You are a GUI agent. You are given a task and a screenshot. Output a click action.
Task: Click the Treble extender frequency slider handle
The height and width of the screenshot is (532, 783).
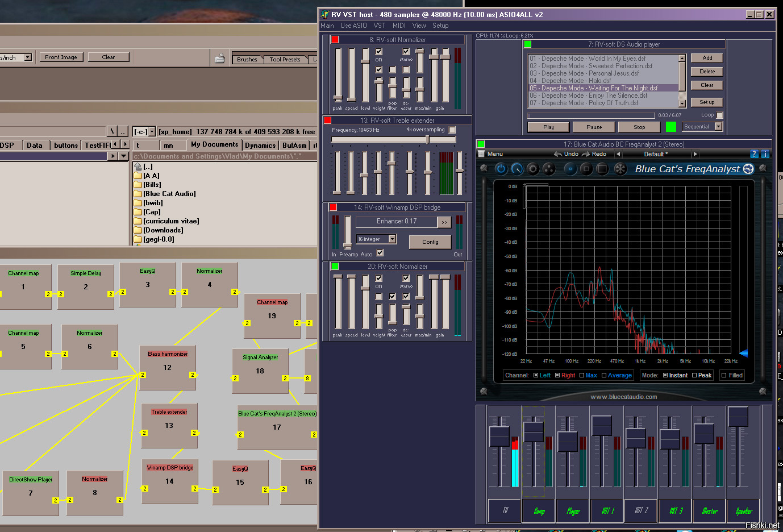427,139
